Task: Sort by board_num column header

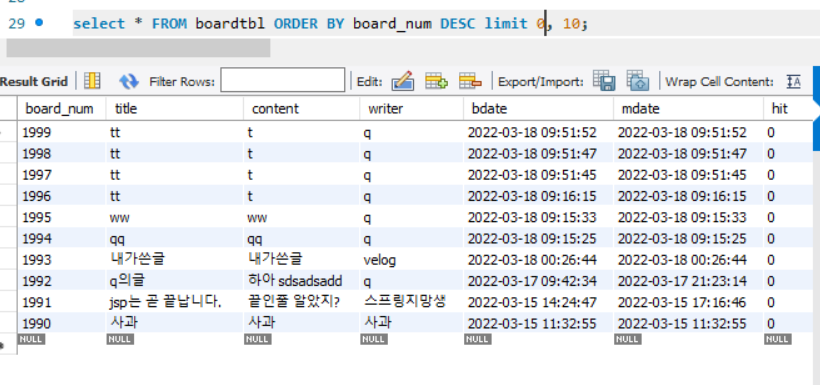Action: 61,109
